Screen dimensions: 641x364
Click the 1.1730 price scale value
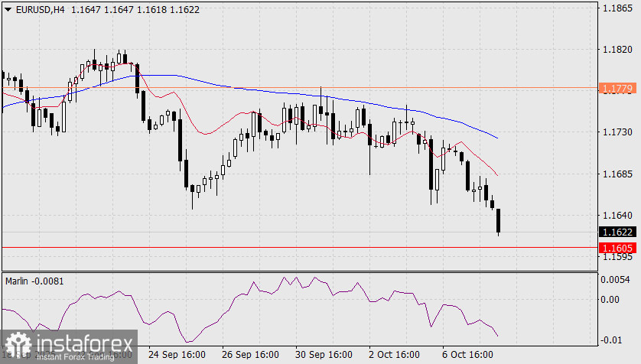pos(618,132)
